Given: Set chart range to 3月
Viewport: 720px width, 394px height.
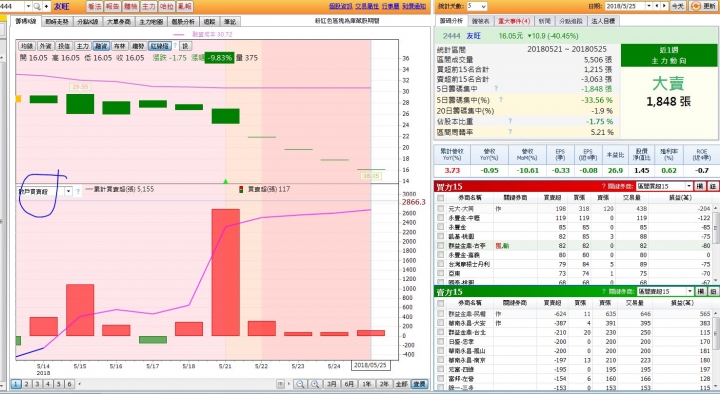Looking at the screenshot, I should 331,384.
